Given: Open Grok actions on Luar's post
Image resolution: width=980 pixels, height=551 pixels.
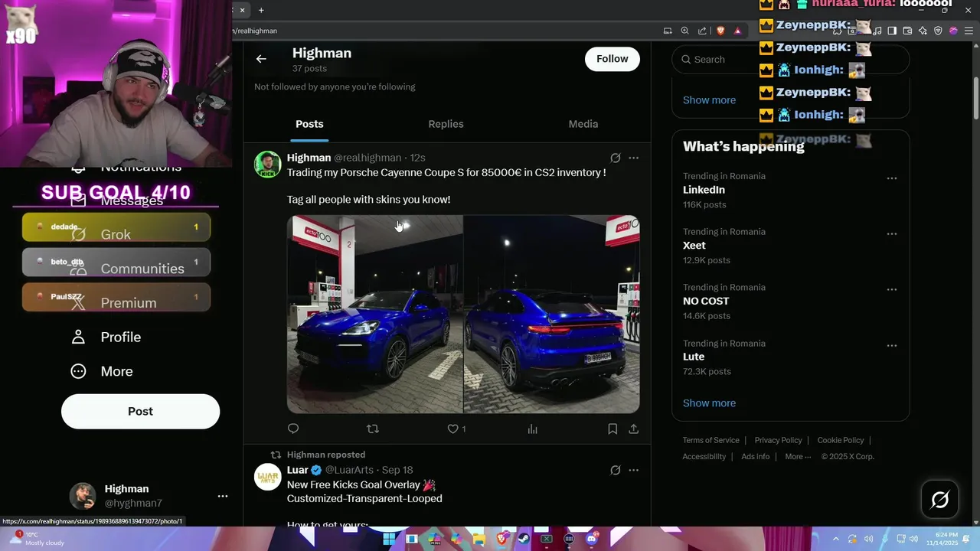Looking at the screenshot, I should coord(615,470).
